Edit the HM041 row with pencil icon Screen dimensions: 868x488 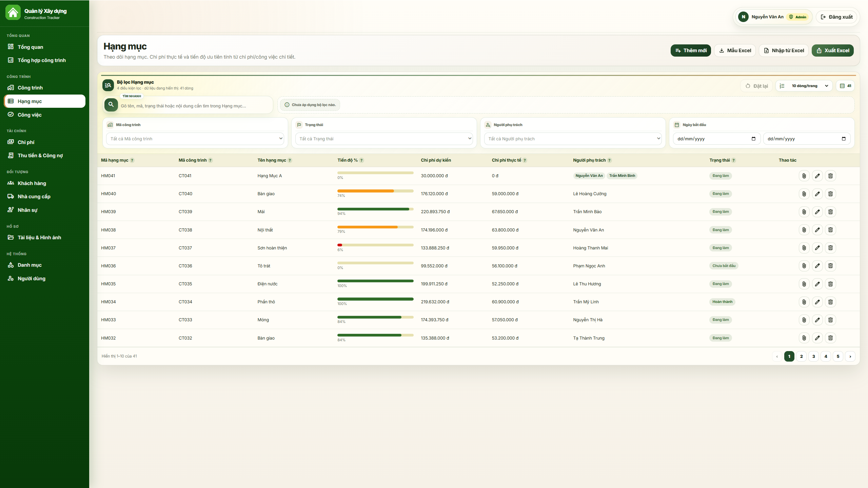(x=817, y=176)
